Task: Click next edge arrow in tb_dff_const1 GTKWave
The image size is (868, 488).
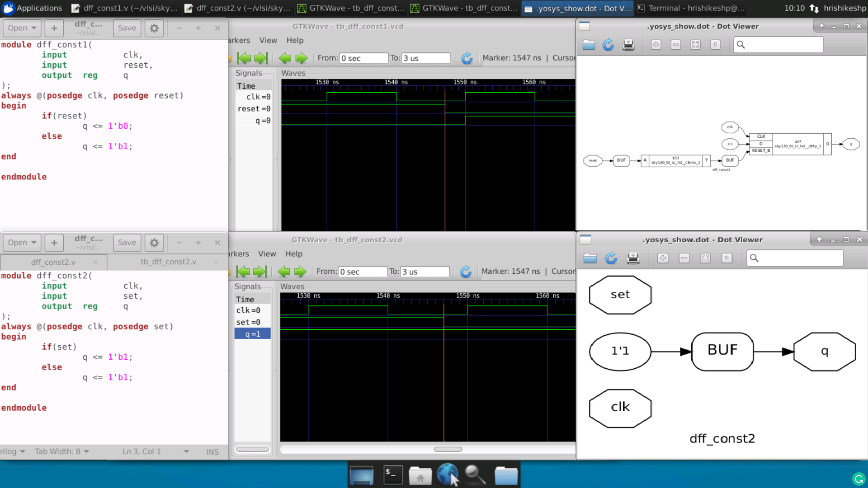Action: (301, 58)
